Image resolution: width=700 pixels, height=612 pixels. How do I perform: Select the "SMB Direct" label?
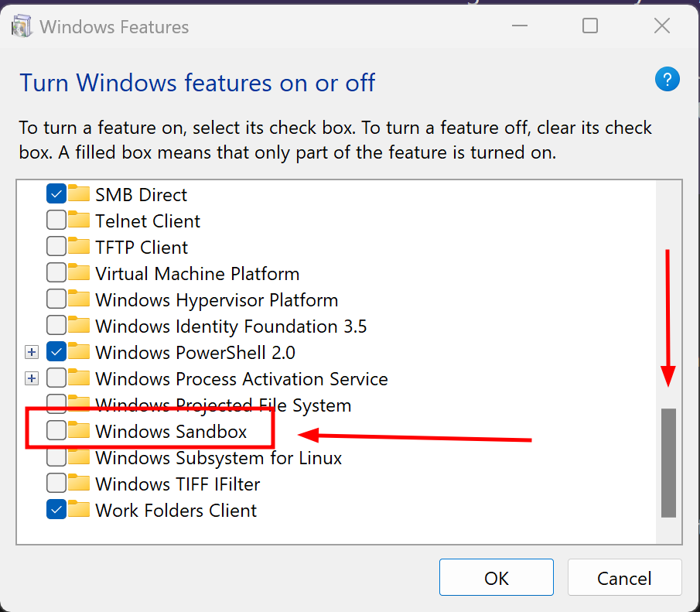tap(141, 195)
